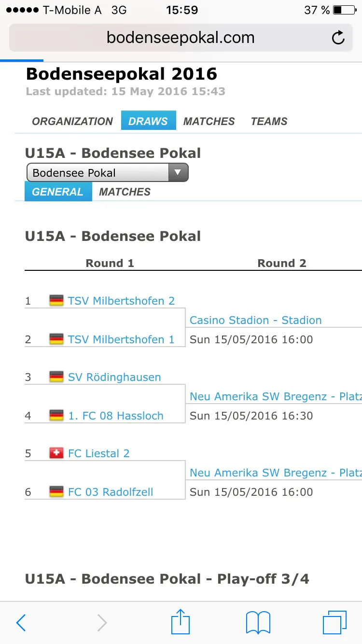Open the FC 03 Radolfzell team link

coord(111,492)
